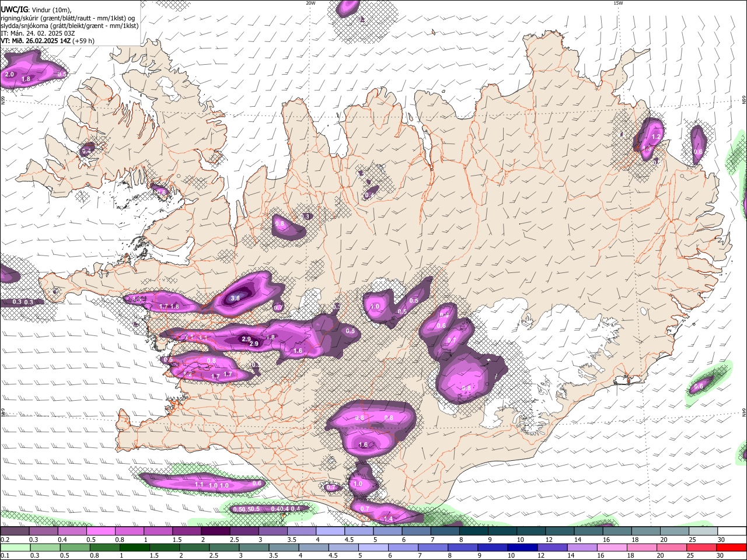
Task: Click the 1.2 precipitation value in the east
Action: (x=655, y=137)
